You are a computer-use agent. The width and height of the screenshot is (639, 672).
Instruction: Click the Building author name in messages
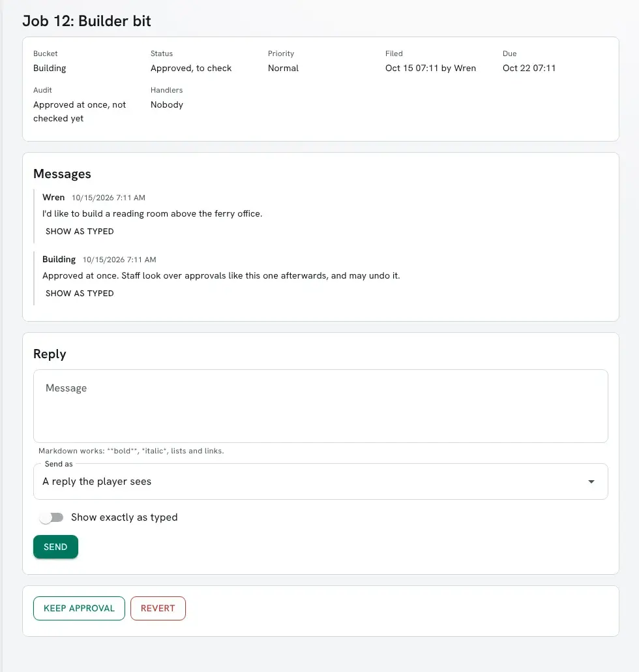59,259
